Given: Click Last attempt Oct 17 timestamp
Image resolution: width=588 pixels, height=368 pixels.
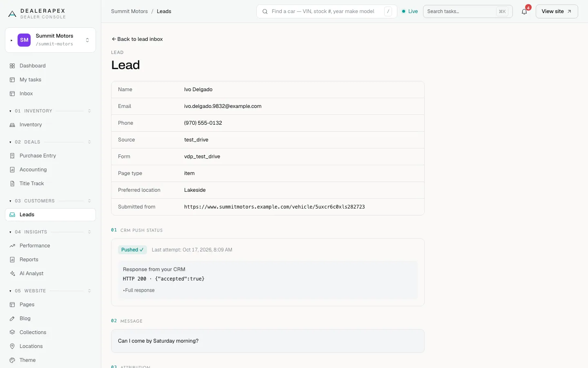Looking at the screenshot, I should pyautogui.click(x=192, y=250).
